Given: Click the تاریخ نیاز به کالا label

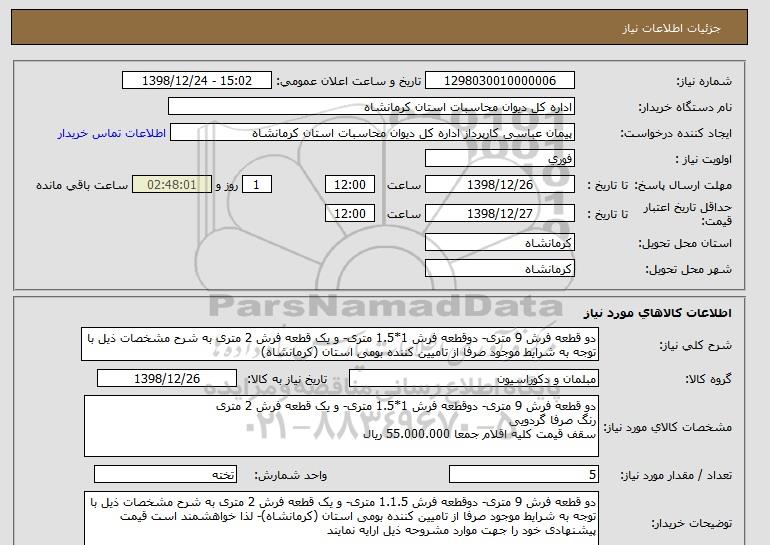Looking at the screenshot, I should (x=286, y=379).
